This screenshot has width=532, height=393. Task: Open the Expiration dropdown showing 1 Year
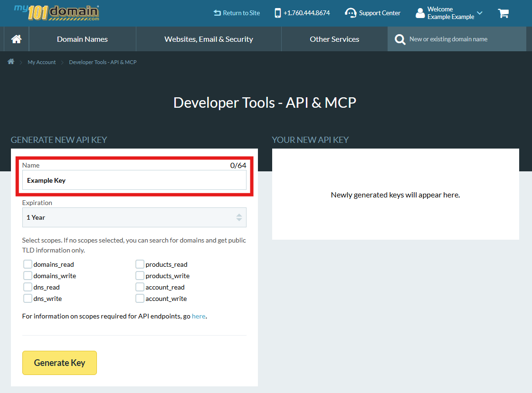(x=134, y=217)
